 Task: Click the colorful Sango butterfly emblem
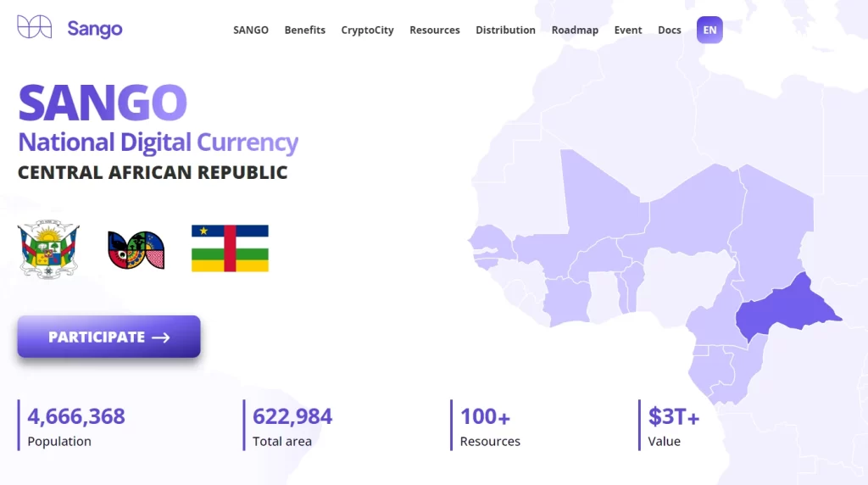[x=136, y=250]
